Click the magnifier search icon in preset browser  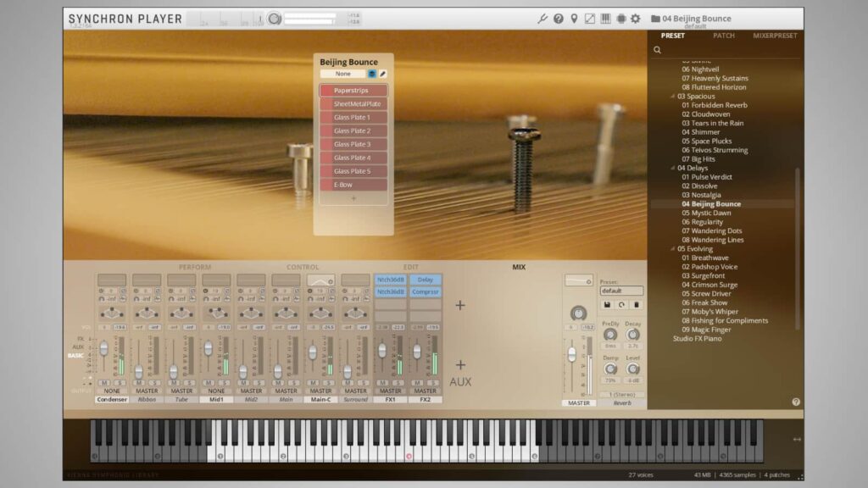tap(657, 50)
